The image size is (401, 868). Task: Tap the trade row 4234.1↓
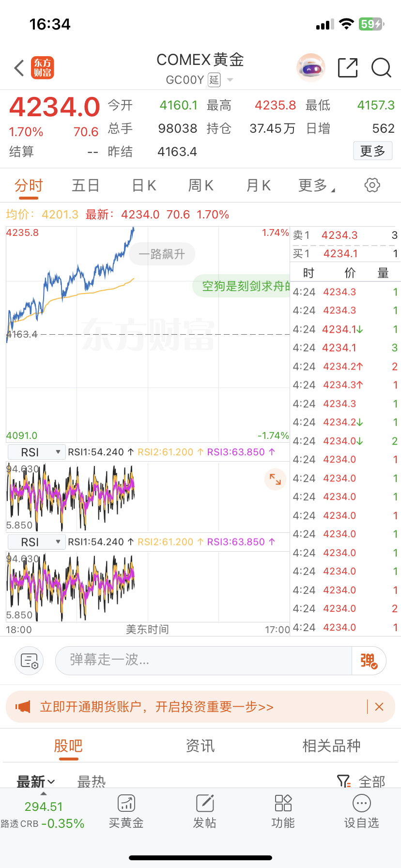pos(345,329)
